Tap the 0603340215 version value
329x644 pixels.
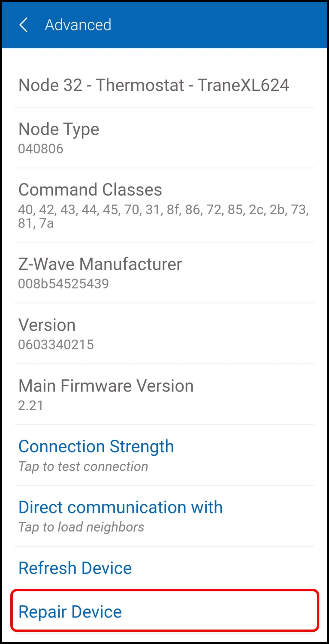coord(56,344)
